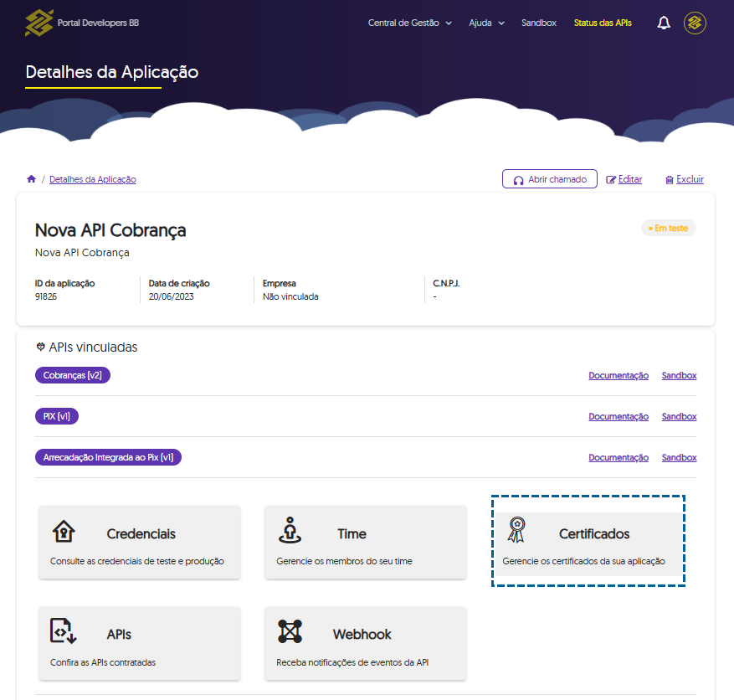
Task: Open the user profile avatar icon
Action: [x=695, y=23]
